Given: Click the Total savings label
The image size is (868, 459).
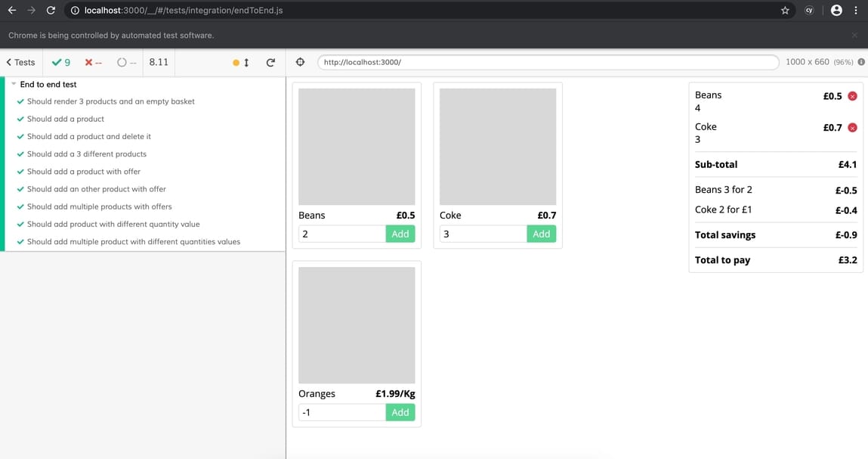Looking at the screenshot, I should pyautogui.click(x=725, y=235).
